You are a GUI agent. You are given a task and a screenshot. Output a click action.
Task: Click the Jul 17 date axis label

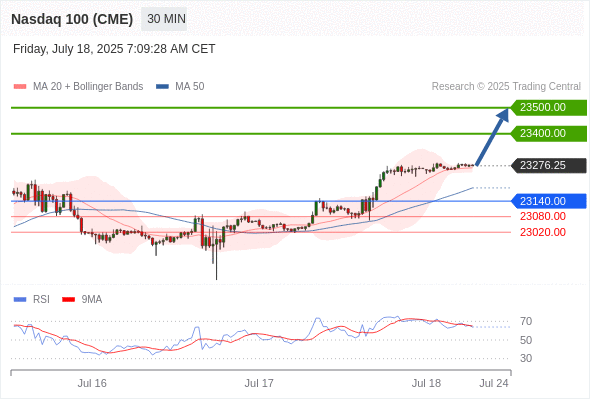(259, 383)
